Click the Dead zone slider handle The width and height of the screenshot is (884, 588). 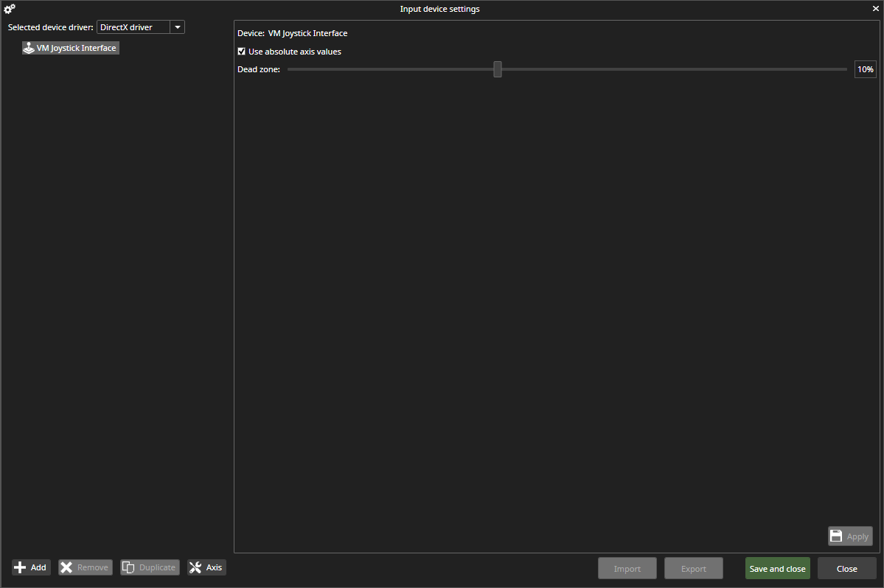pos(497,69)
